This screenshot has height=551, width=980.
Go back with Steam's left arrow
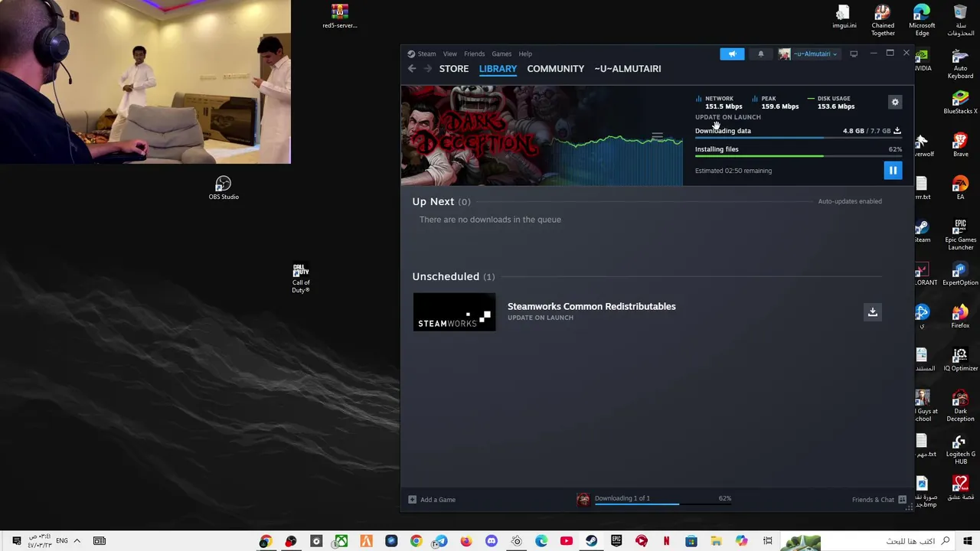(x=412, y=69)
